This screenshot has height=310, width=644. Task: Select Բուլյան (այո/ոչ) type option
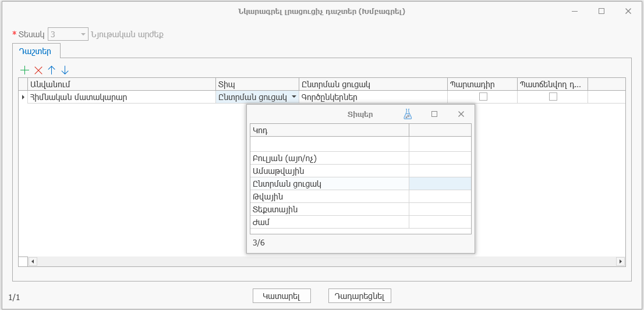[x=330, y=158]
